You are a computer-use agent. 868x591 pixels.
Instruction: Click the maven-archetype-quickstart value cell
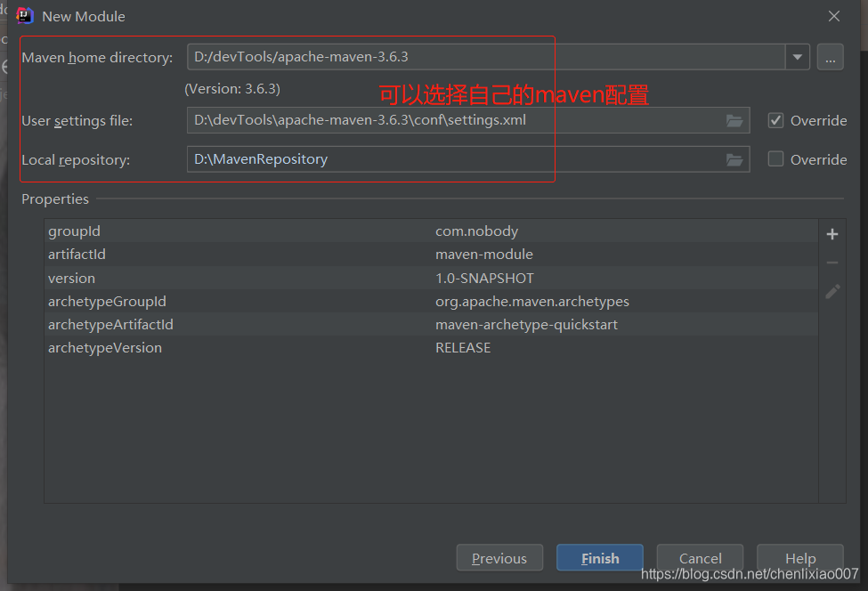coord(526,325)
